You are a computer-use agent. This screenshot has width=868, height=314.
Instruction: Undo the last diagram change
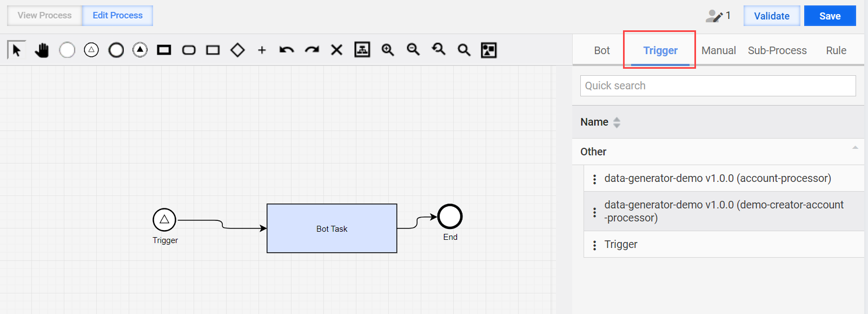point(287,50)
